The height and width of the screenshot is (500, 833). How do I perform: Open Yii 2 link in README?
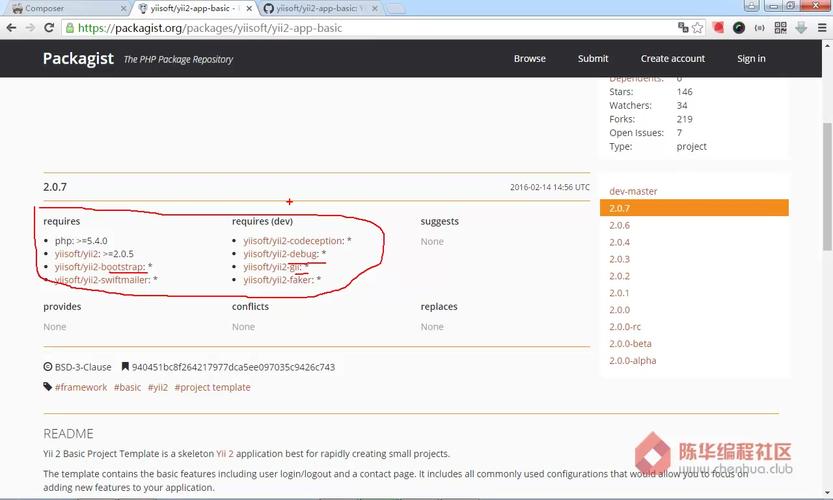click(x=225, y=454)
